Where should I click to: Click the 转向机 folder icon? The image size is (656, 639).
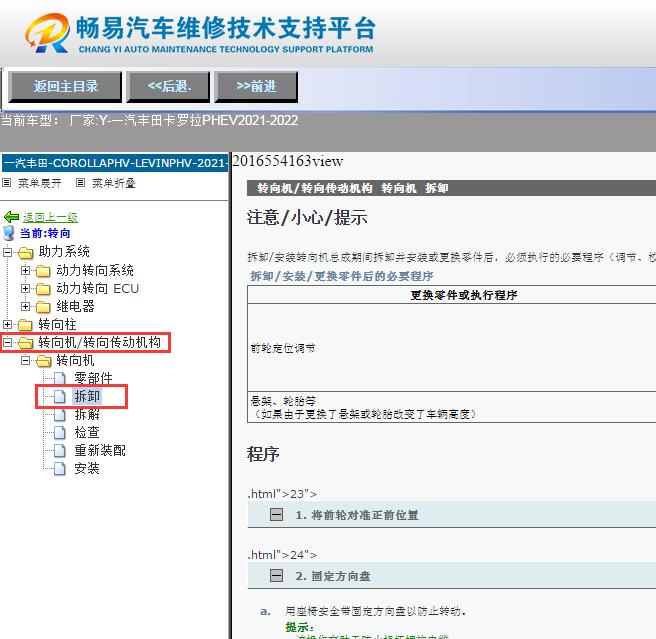[44, 361]
